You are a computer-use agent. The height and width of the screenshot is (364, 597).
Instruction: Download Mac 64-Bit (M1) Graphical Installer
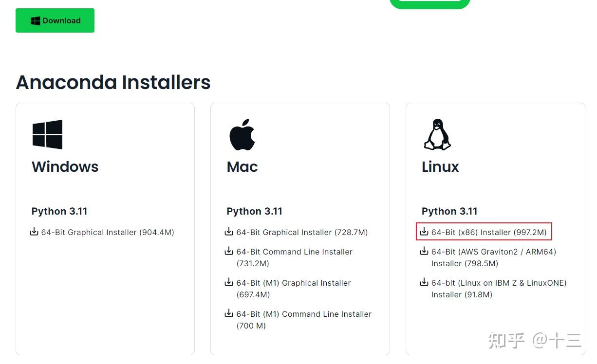click(x=293, y=283)
